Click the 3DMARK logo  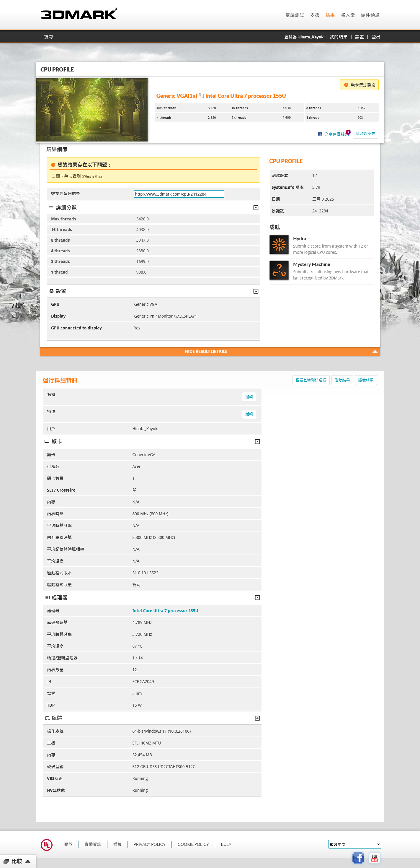tap(79, 14)
